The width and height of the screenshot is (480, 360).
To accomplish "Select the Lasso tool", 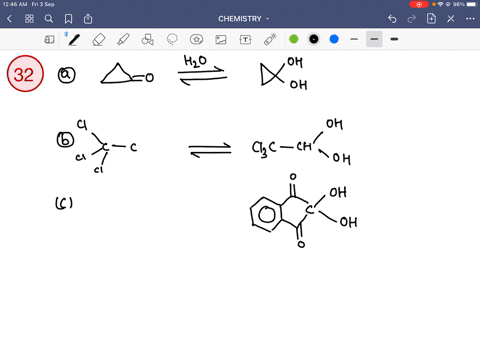I will 172,40.
